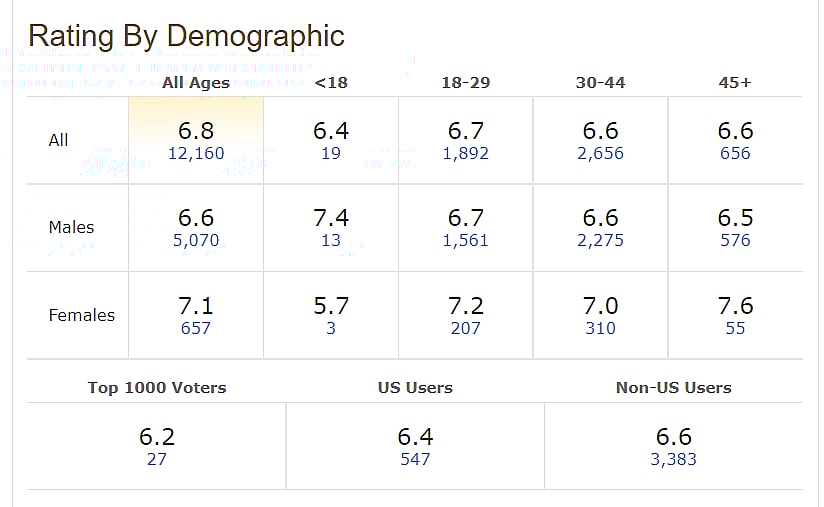Click the 13 votes link for Males <18
824x507 pixels.
tap(331, 241)
